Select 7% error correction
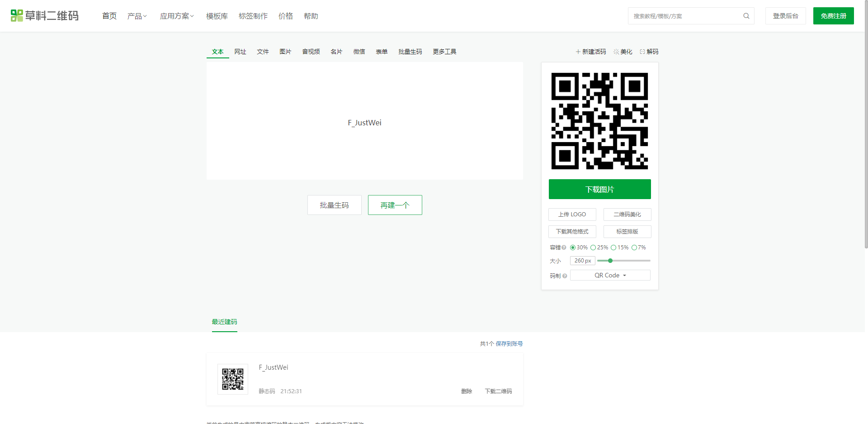 point(634,248)
